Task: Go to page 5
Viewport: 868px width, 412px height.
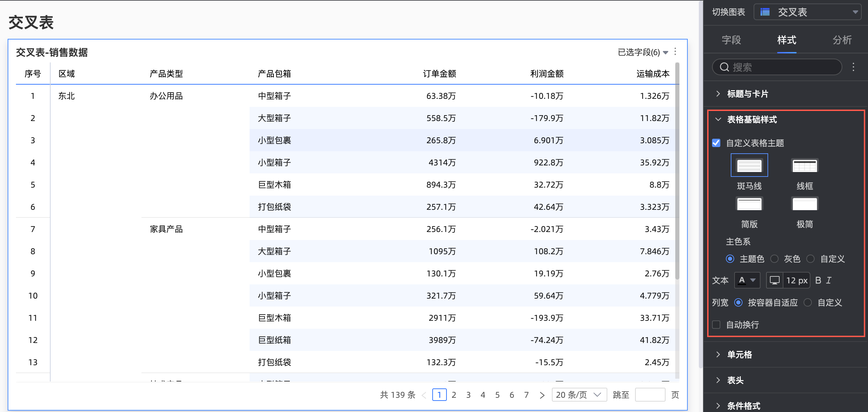Action: (x=497, y=395)
